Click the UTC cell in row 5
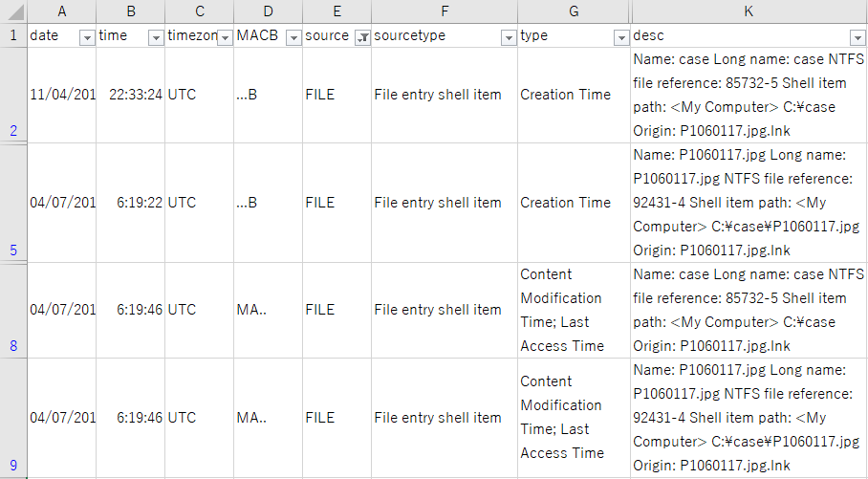868x479 pixels. 199,203
